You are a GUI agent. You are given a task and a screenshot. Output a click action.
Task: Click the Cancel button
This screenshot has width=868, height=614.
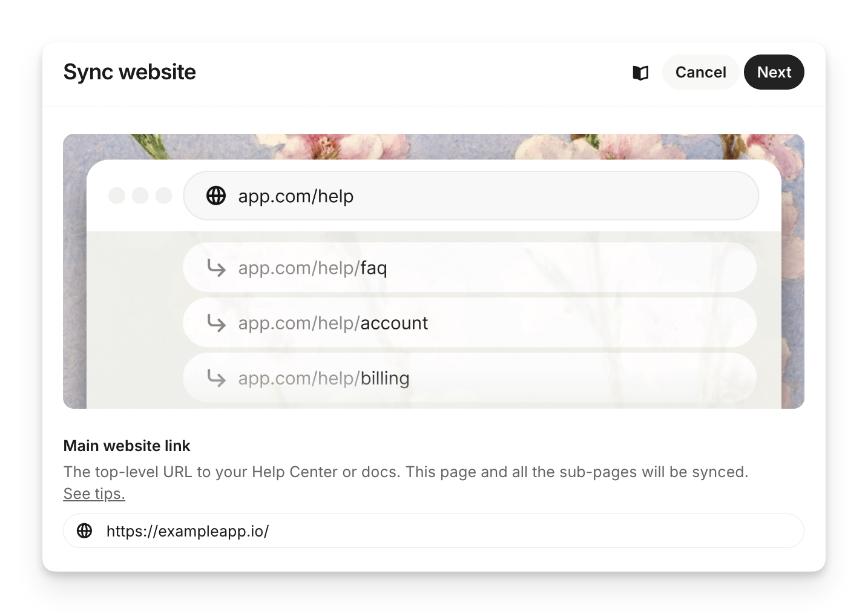pyautogui.click(x=700, y=72)
